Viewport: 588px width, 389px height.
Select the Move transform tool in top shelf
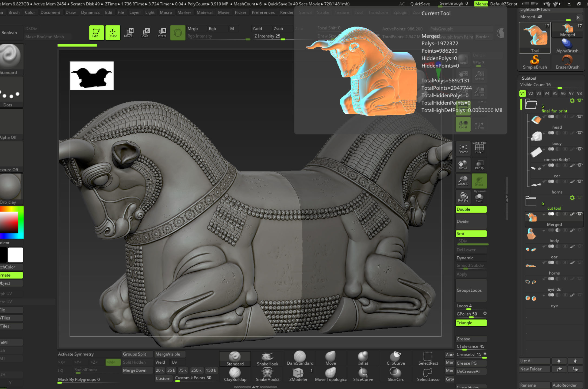[x=128, y=33]
